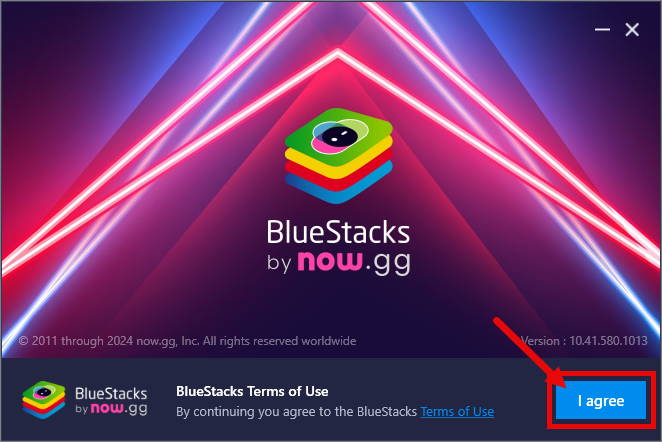
Task: Click the blue bottom layer of large logo
Action: click(x=339, y=190)
